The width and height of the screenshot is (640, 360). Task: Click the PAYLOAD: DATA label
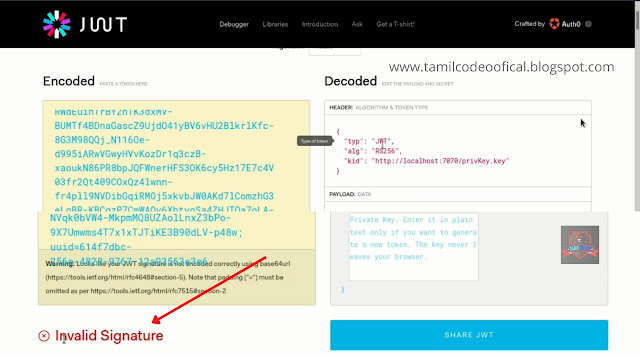pos(350,194)
